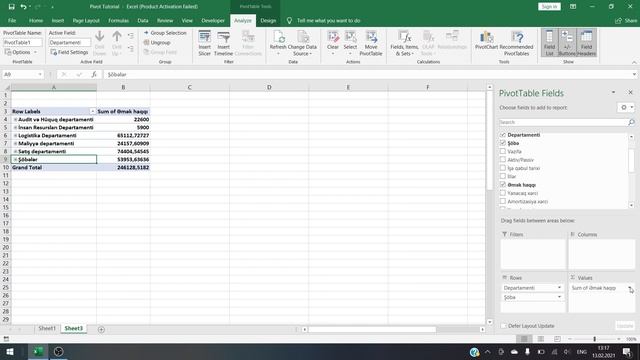Viewport: 640px width, 360px height.
Task: Expand Maliyyə departamenti row
Action: [x=16, y=144]
